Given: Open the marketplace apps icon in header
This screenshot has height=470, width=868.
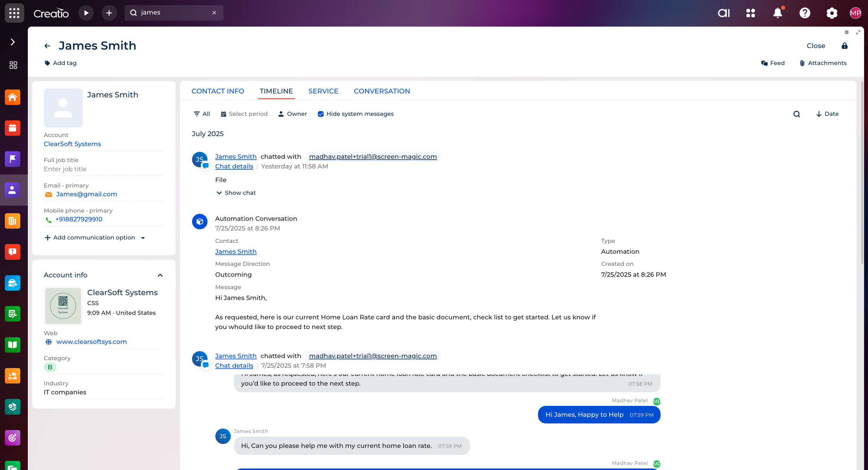Looking at the screenshot, I should pyautogui.click(x=750, y=13).
